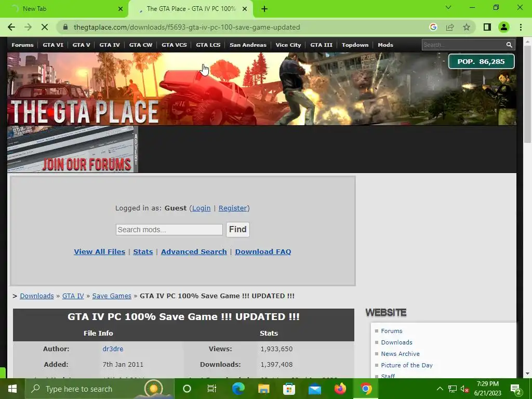The image size is (532, 399).
Task: Open the GTA V nav item
Action: click(x=81, y=45)
